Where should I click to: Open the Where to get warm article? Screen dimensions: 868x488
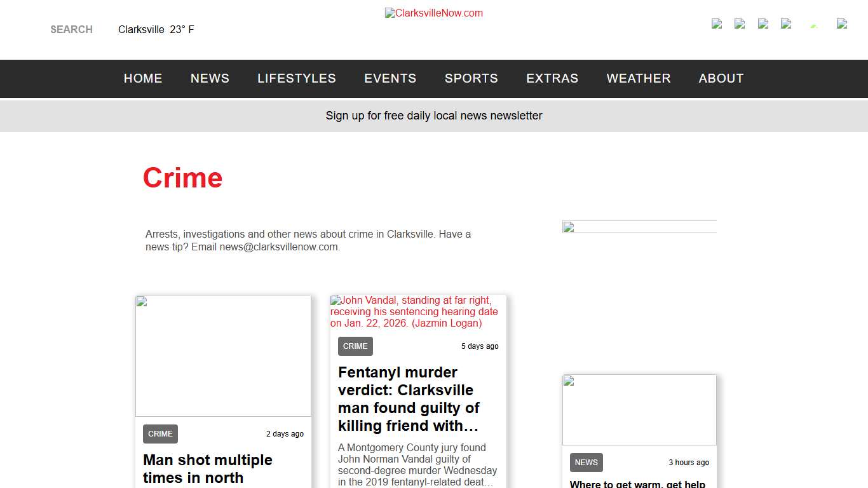pos(637,484)
